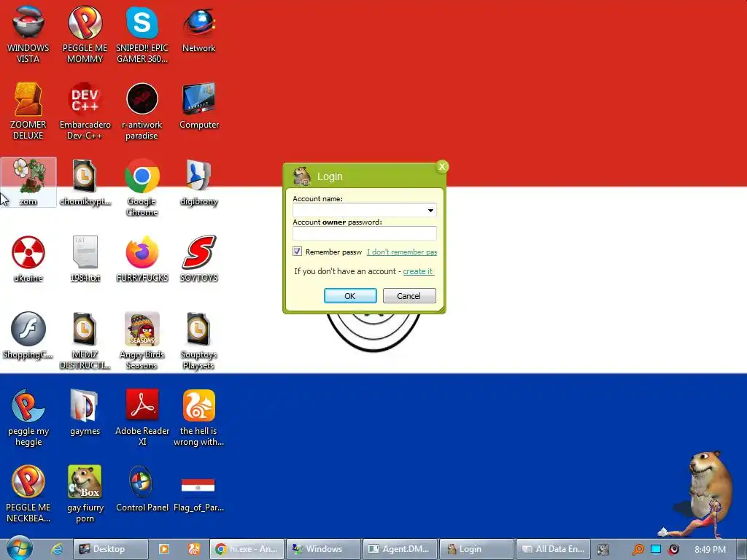Click the ukraine radiation symbol icon

(28, 259)
